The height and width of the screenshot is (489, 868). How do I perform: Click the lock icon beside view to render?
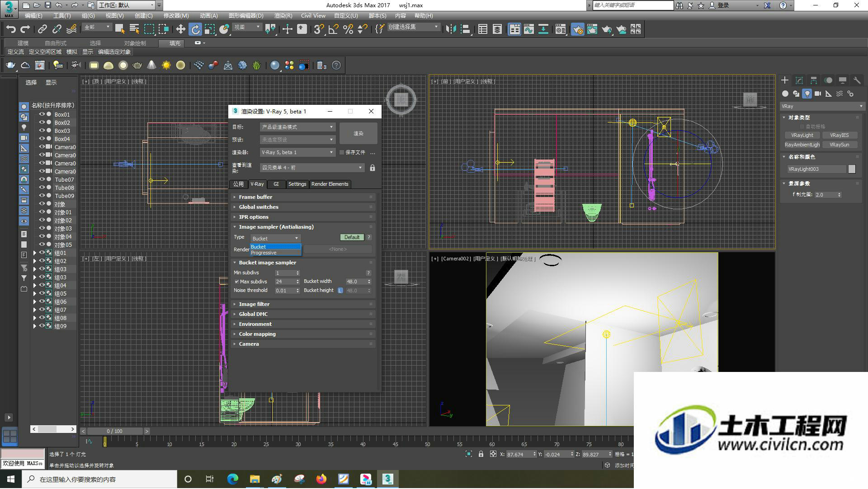[373, 168]
